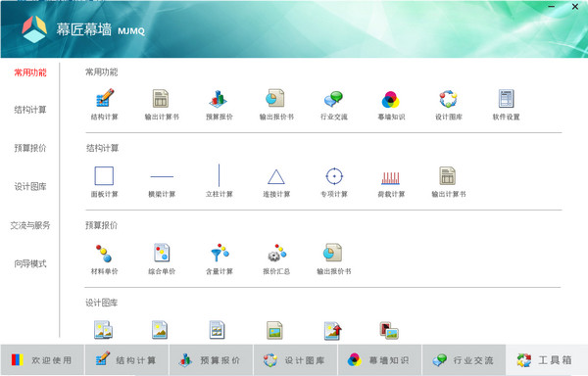This screenshot has height=376, width=588.
Task: Select 预算报价 in left sidebar
Action: coord(30,148)
